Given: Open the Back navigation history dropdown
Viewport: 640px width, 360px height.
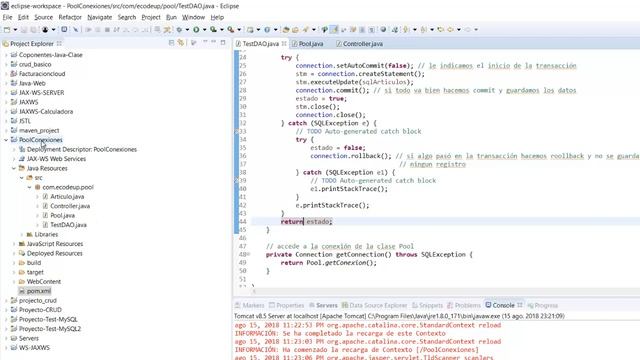Looking at the screenshot, I should coord(459,29).
